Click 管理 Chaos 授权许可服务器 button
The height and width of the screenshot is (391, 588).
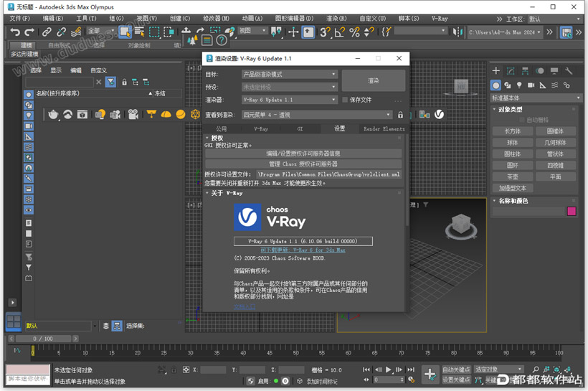303,164
